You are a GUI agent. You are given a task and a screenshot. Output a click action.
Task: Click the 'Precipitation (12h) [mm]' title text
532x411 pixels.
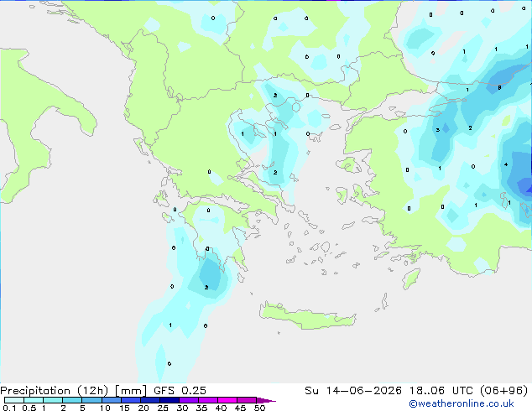[x=73, y=391]
